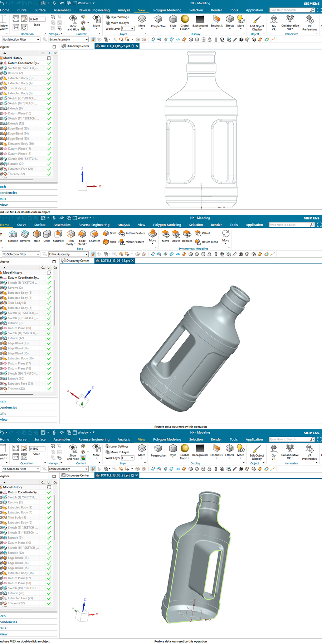
Task: Click Resize Blend in Synchronous Modeling
Action: (206, 242)
